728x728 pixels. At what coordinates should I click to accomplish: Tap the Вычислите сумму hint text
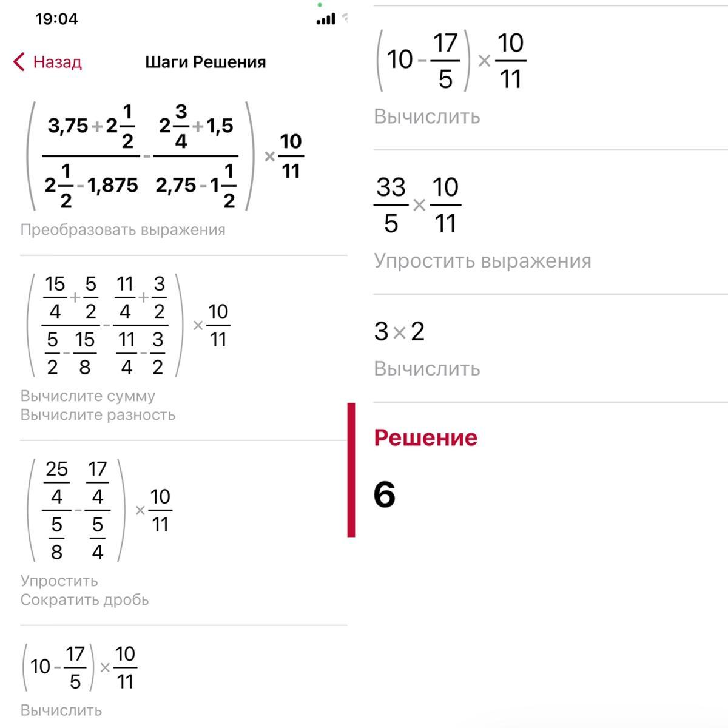coord(88,396)
